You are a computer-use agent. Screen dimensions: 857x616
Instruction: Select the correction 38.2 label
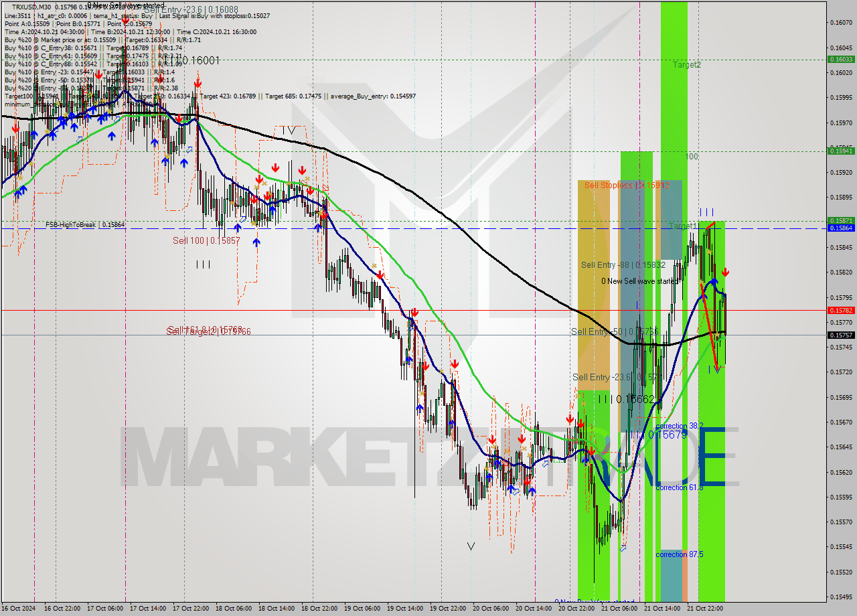coord(680,426)
